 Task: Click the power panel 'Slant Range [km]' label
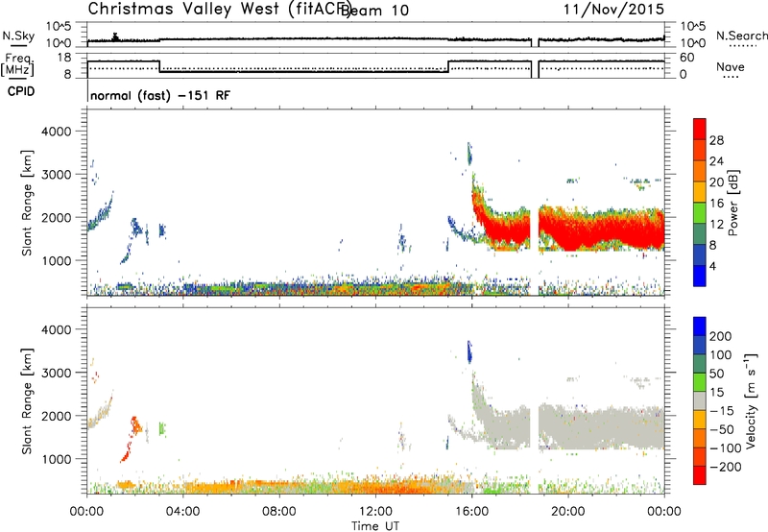pos(27,203)
